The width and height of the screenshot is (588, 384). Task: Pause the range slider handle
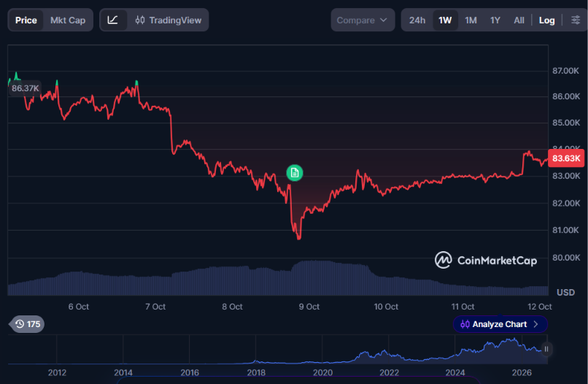pyautogui.click(x=546, y=349)
